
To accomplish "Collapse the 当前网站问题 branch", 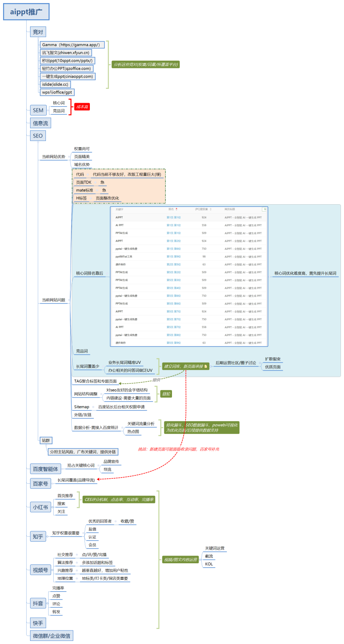I will click(x=69, y=300).
